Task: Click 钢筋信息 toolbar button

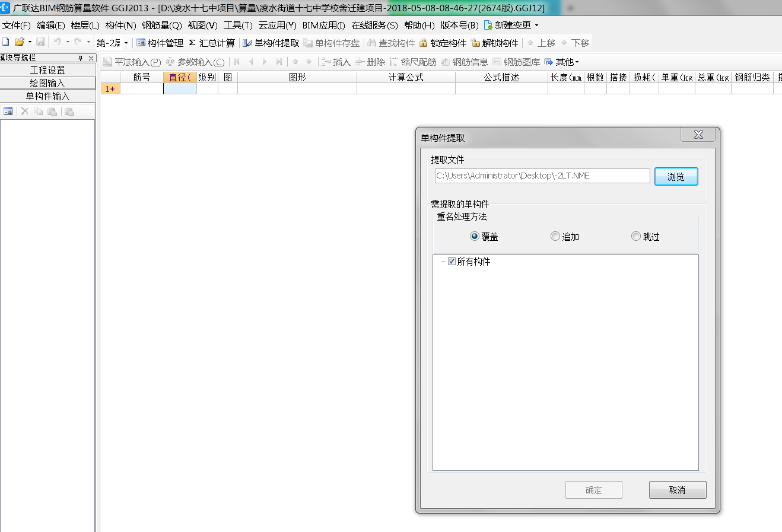Action: (x=465, y=62)
